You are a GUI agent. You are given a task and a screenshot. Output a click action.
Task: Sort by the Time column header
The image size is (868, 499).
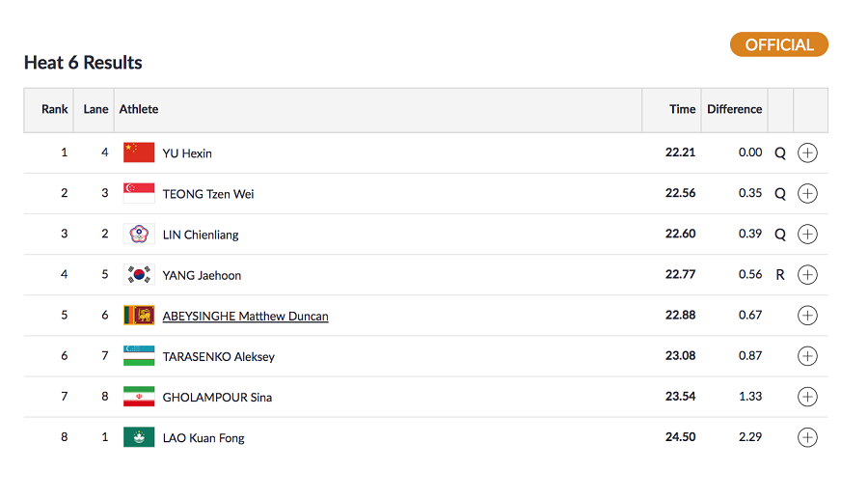[682, 109]
